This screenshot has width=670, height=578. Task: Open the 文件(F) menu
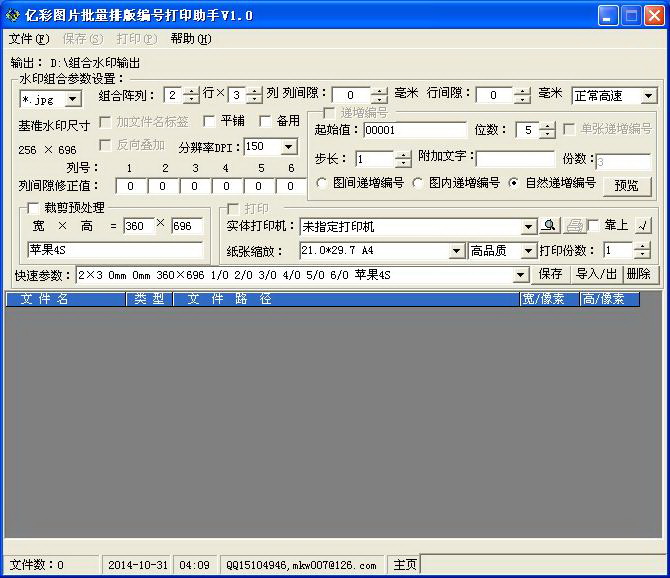click(x=28, y=39)
